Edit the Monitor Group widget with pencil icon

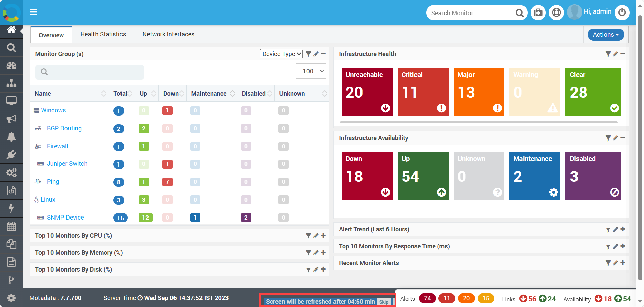pyautogui.click(x=316, y=54)
